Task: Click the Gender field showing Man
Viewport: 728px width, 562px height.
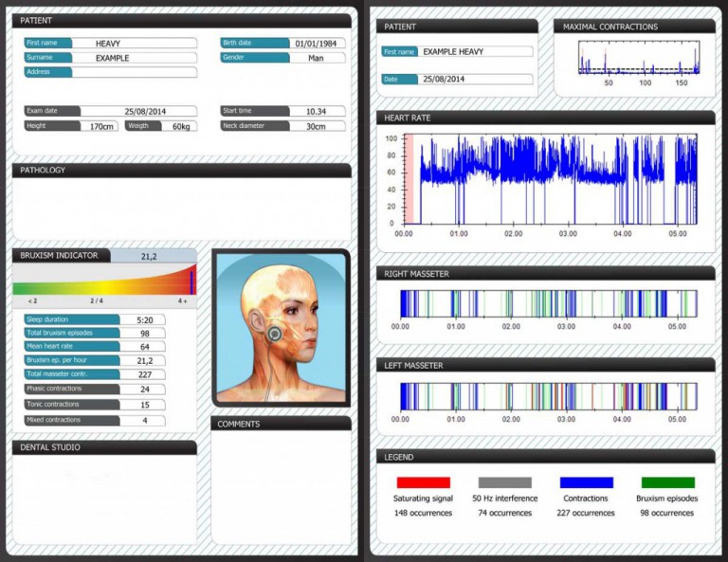Action: tap(317, 58)
